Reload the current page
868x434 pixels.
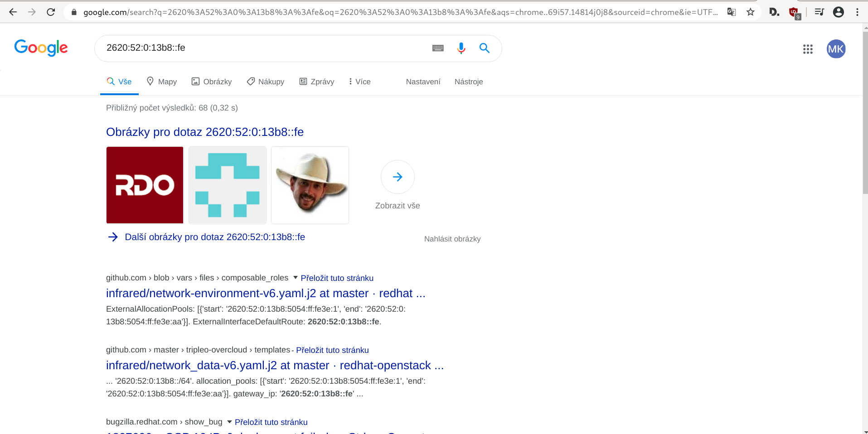(51, 12)
